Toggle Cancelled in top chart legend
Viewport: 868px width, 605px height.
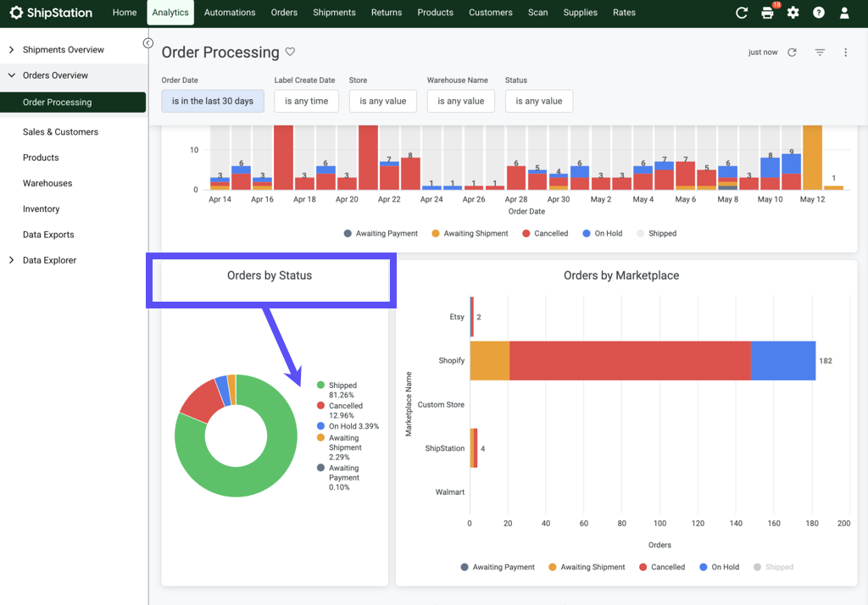pyautogui.click(x=545, y=234)
